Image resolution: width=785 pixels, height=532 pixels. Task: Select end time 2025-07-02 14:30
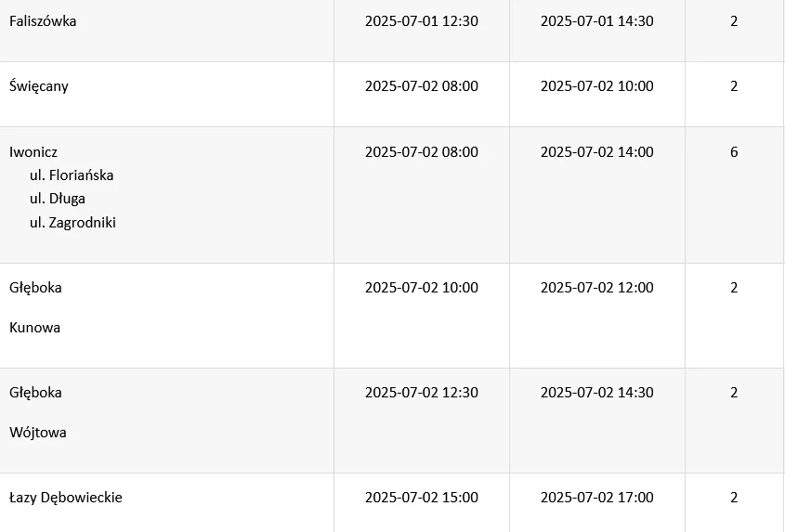[x=597, y=393]
